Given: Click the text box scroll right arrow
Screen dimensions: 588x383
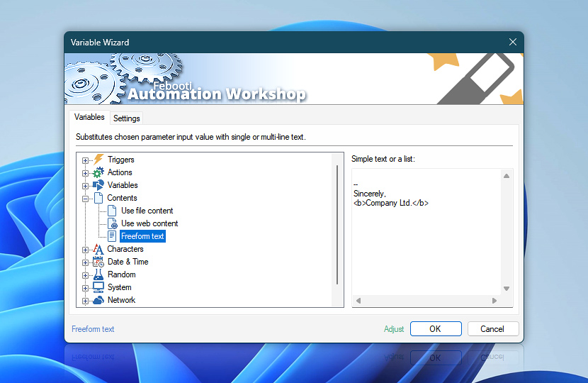Looking at the screenshot, I should (494, 301).
